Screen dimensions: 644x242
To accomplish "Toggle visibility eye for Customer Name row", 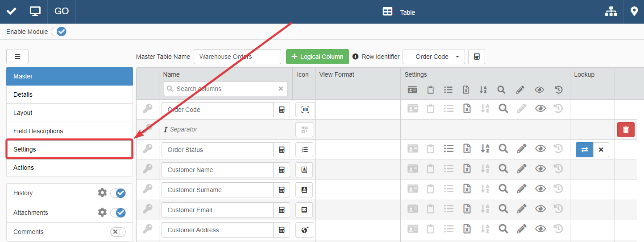I will [x=540, y=170].
